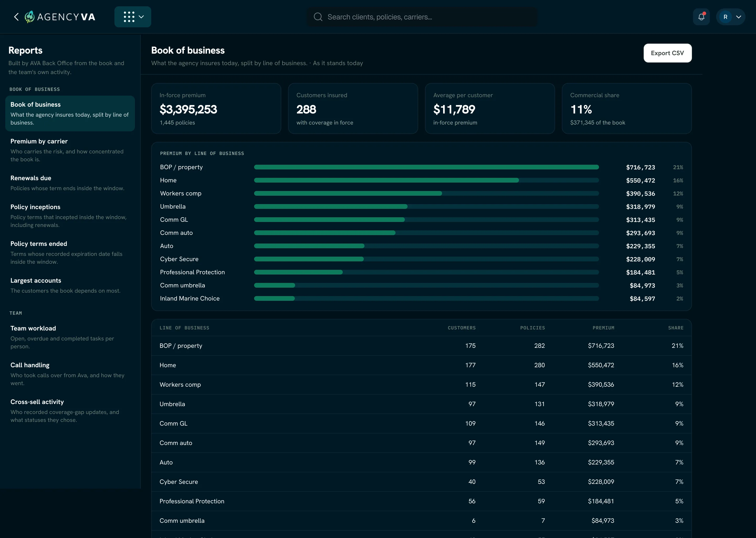756x538 pixels.
Task: Open the Cross-sell activity report
Action: (x=70, y=410)
